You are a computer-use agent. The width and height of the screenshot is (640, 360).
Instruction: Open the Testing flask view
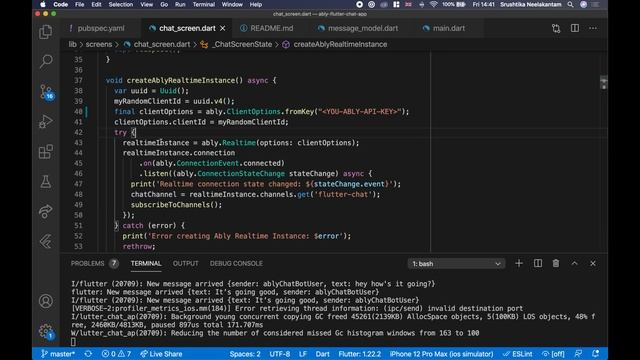tap(45, 181)
